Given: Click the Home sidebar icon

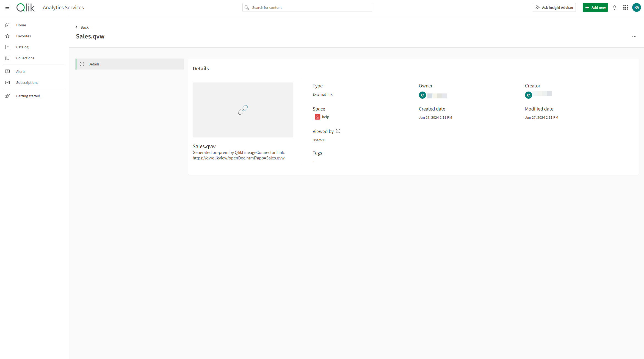Looking at the screenshot, I should pyautogui.click(x=9, y=25).
